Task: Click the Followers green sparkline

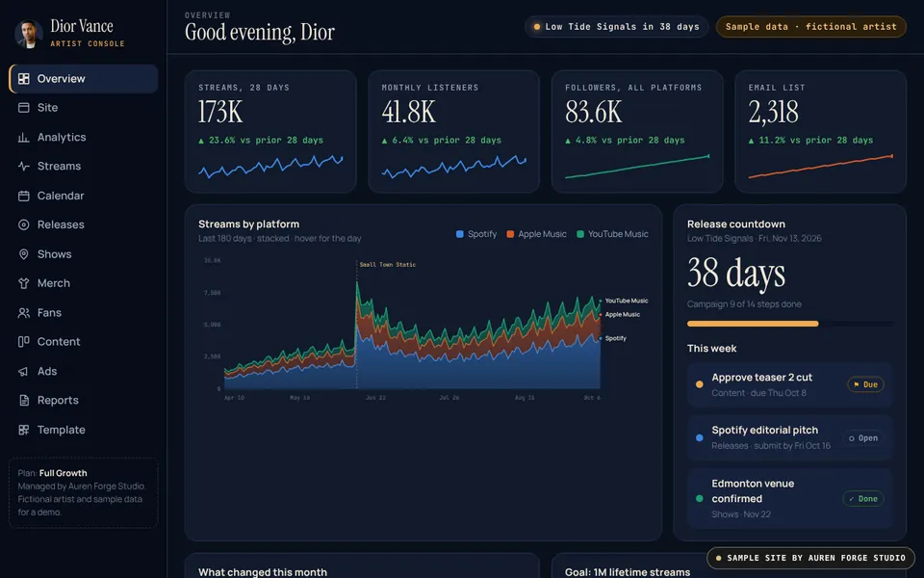Action: tap(637, 167)
